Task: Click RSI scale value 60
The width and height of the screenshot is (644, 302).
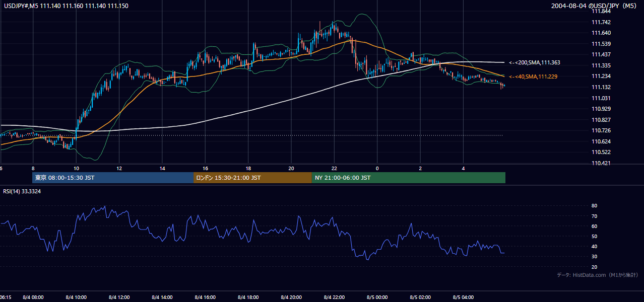Action: 595,226
